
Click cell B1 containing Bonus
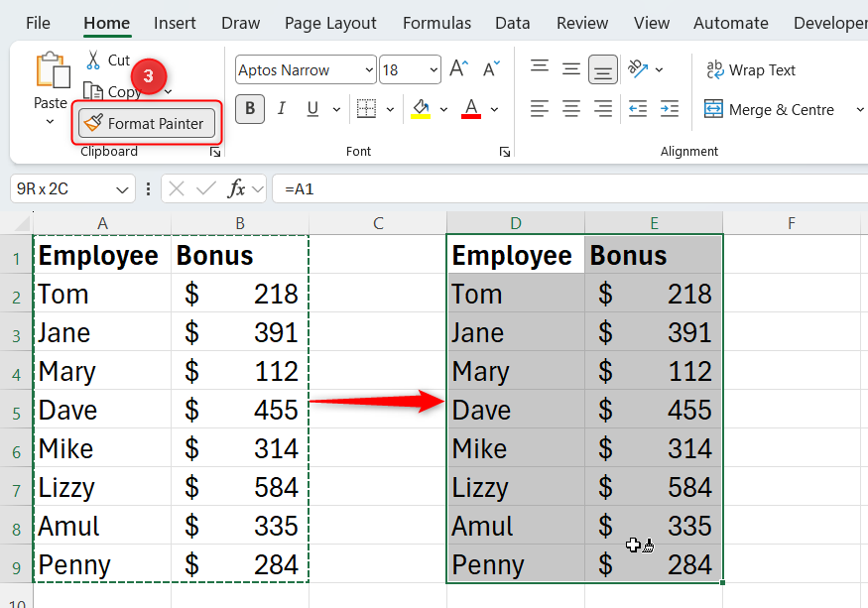click(240, 254)
